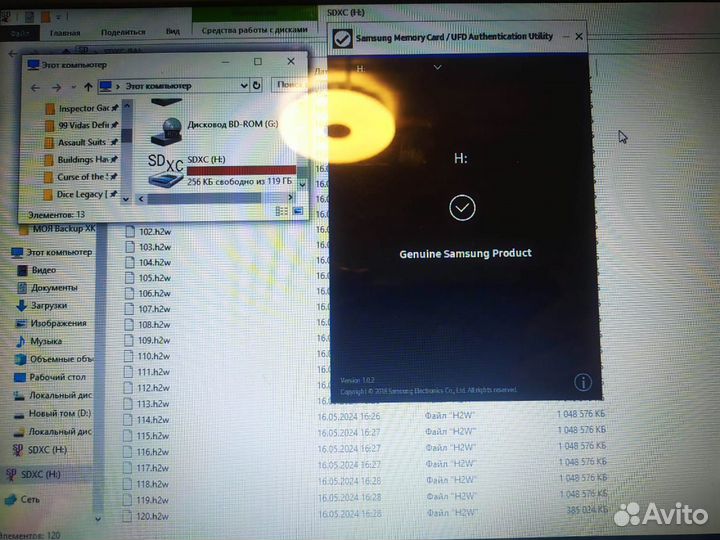
Task: Go back using the back arrow in small Explorer
Action: (x=36, y=87)
